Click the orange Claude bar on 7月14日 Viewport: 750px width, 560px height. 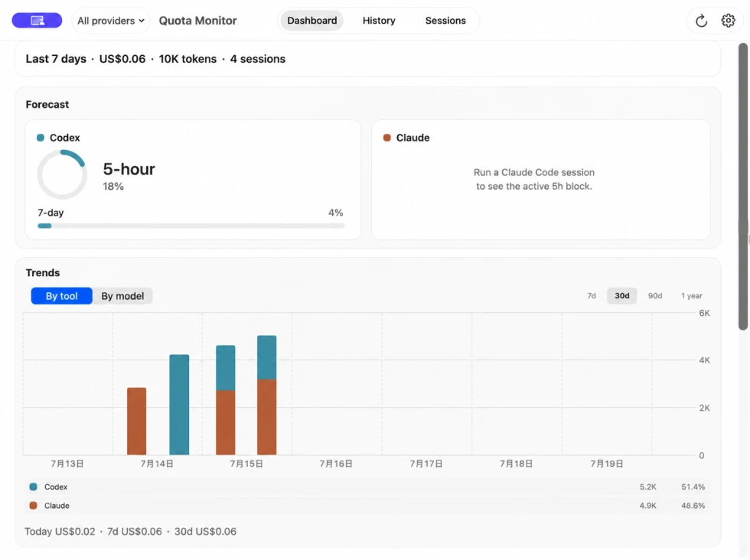(136, 422)
